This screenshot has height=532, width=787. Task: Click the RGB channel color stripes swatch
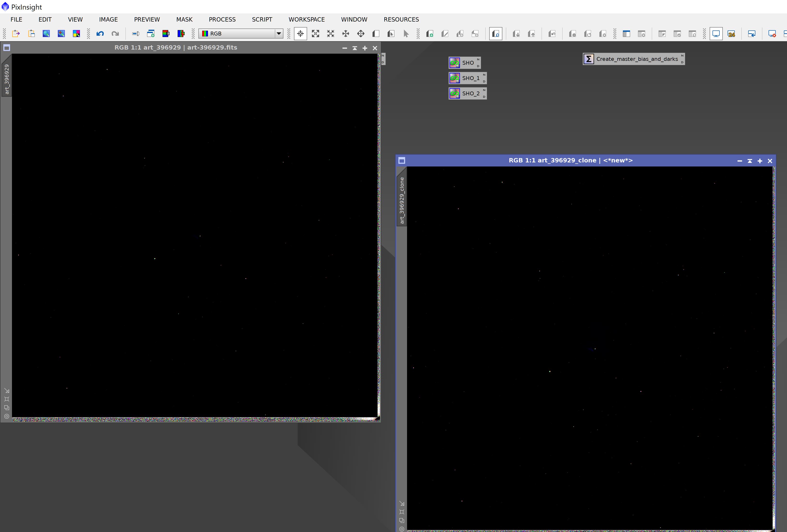205,34
